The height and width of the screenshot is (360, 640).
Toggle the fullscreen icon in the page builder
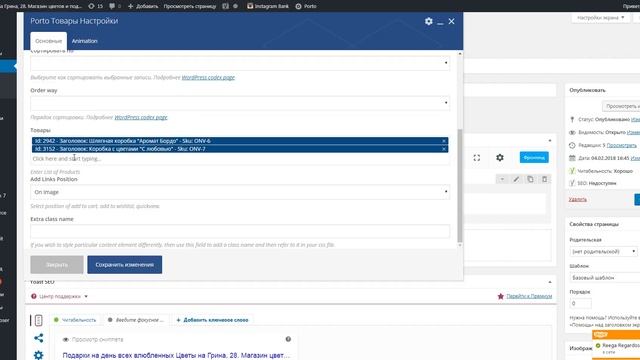point(477,158)
